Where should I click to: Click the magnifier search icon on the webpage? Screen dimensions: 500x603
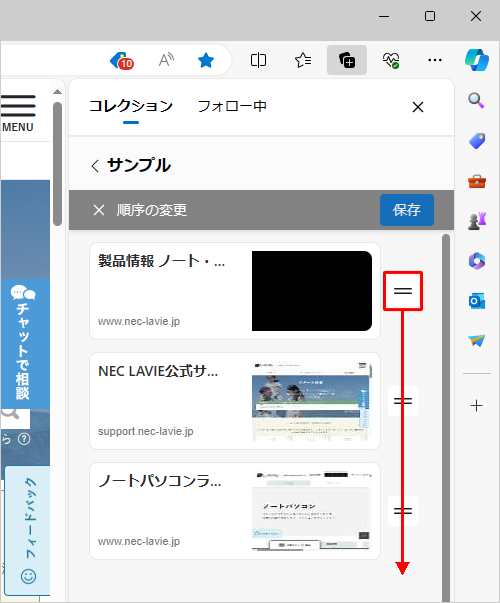11,416
